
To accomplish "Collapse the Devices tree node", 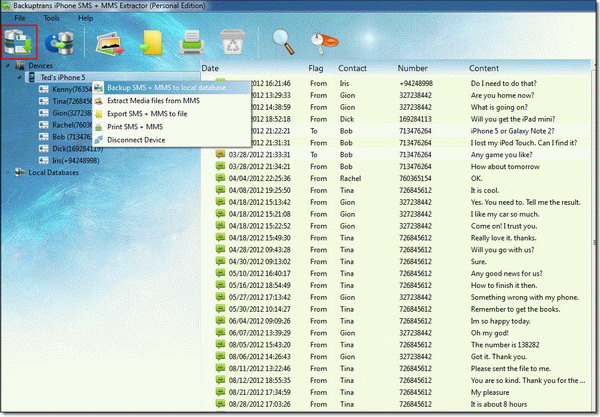I will [8, 66].
